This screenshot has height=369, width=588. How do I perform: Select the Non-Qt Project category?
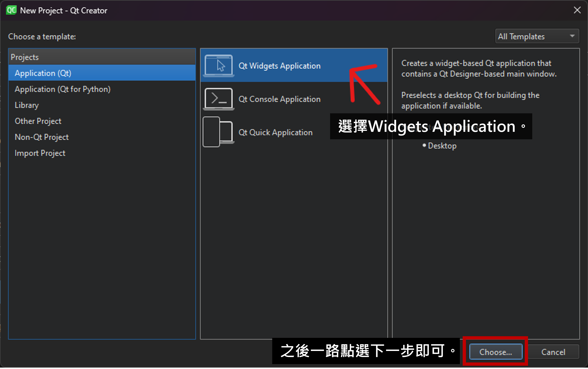[102, 138]
